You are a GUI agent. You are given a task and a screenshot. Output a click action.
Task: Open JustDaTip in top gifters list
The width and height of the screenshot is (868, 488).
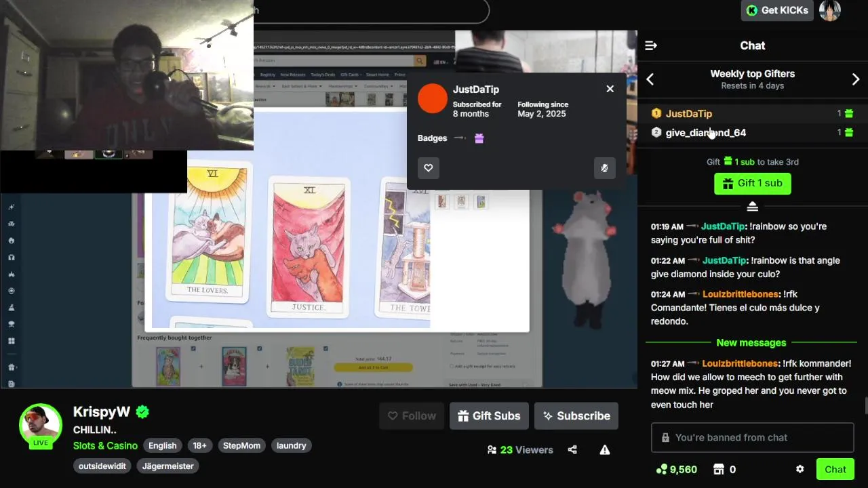point(689,114)
